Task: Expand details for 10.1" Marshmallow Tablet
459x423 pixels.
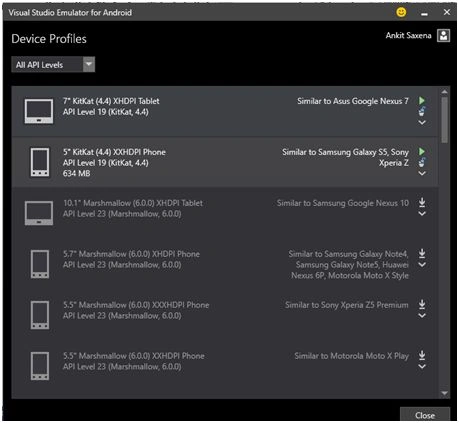Action: [422, 213]
